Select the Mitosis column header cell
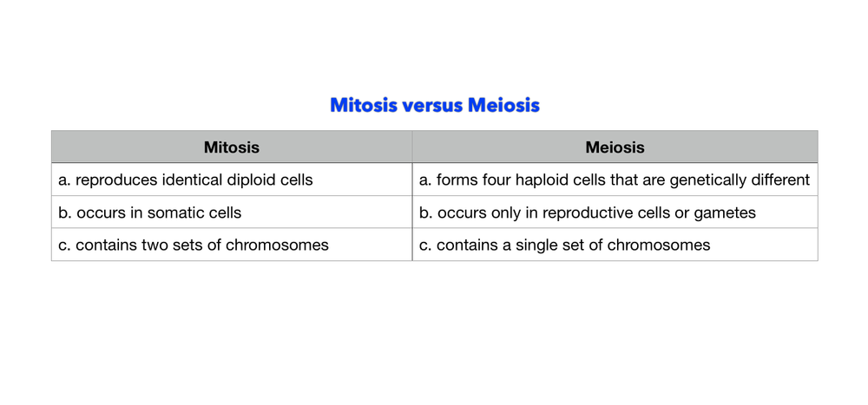Screen dimensions: 868x405 coord(232,147)
